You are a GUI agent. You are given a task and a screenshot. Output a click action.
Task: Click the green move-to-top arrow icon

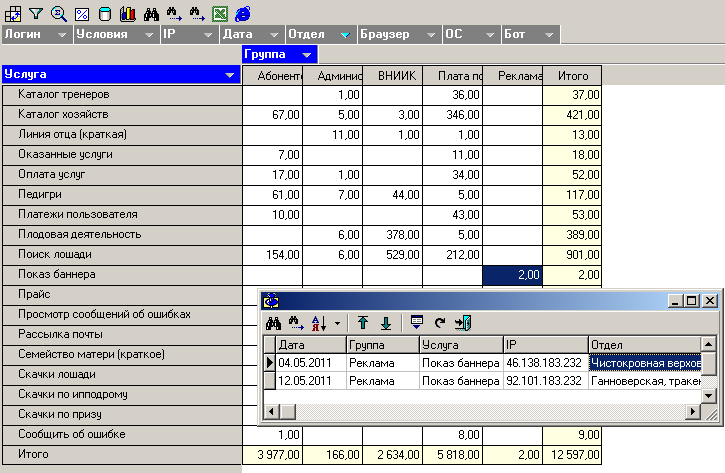coord(364,323)
